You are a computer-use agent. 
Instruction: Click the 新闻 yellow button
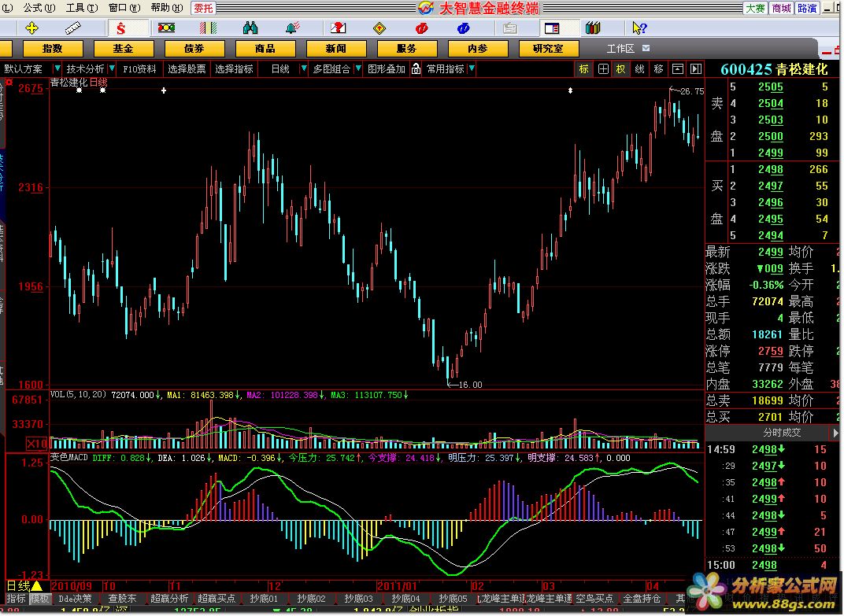pyautogui.click(x=336, y=49)
